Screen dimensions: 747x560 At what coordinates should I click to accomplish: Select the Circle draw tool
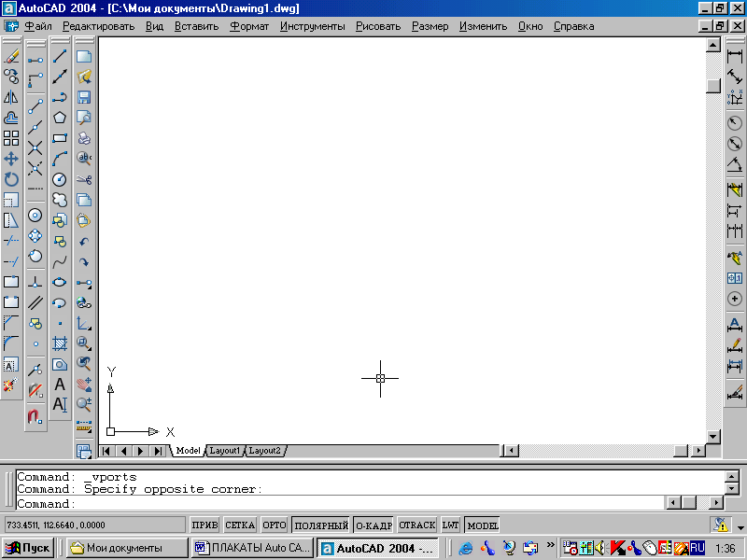tap(60, 179)
